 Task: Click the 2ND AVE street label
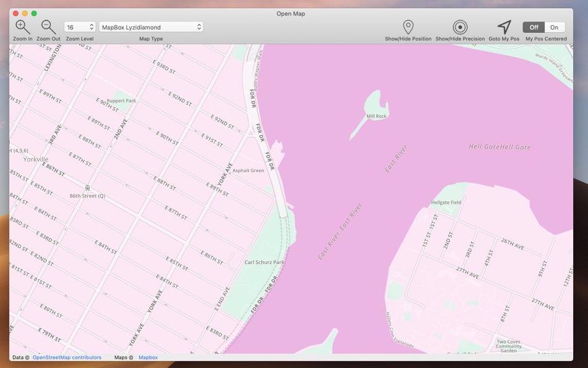click(x=121, y=129)
